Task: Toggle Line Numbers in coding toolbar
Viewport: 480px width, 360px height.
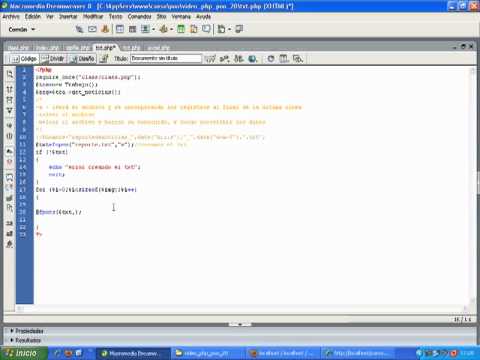Action: [10, 151]
